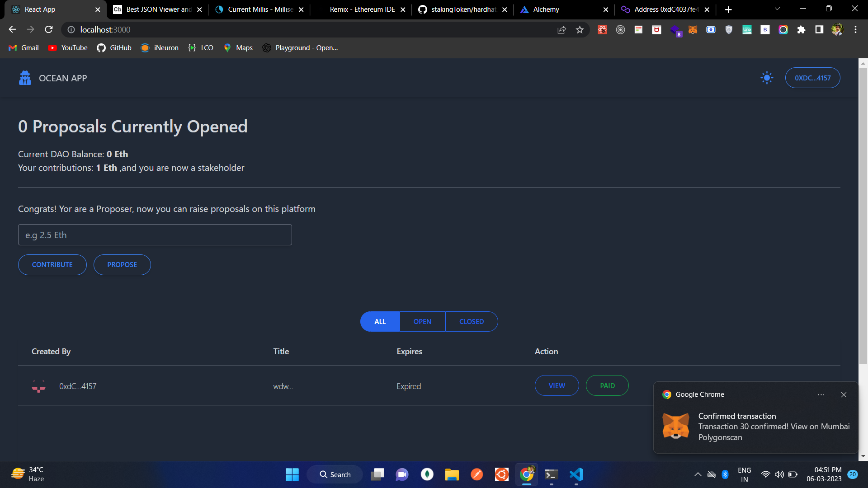Click the Eth amount input field
The height and width of the screenshot is (488, 868).
pos(155,235)
